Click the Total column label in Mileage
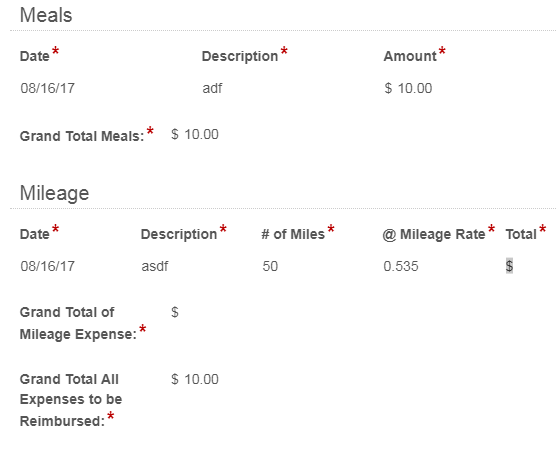 [x=521, y=234]
